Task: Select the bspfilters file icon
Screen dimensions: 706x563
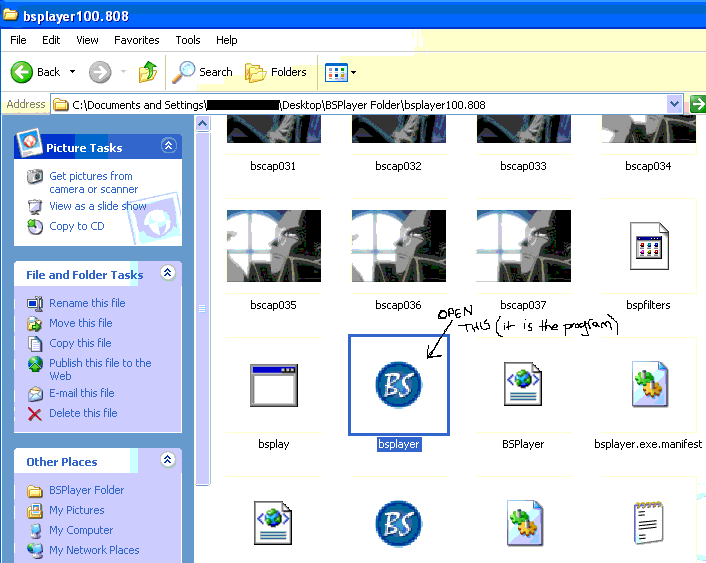Action: click(649, 246)
